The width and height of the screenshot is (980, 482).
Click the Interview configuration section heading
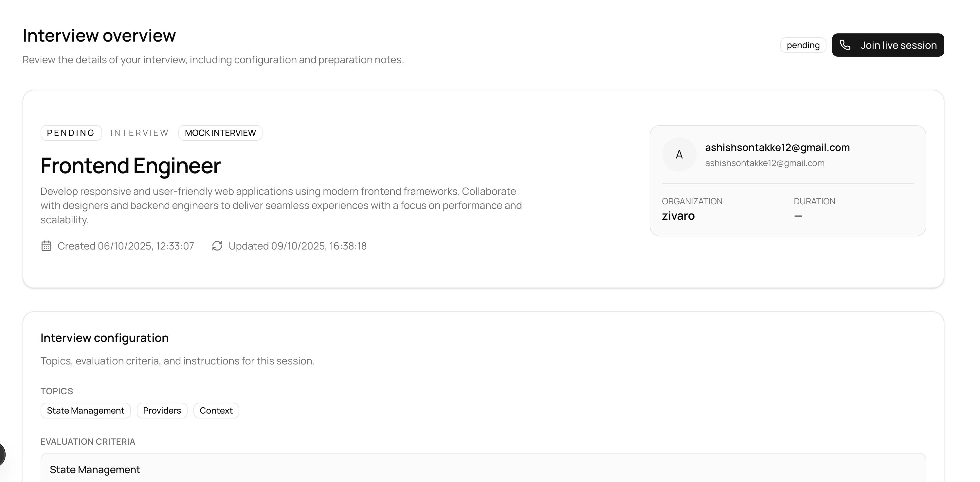tap(104, 338)
